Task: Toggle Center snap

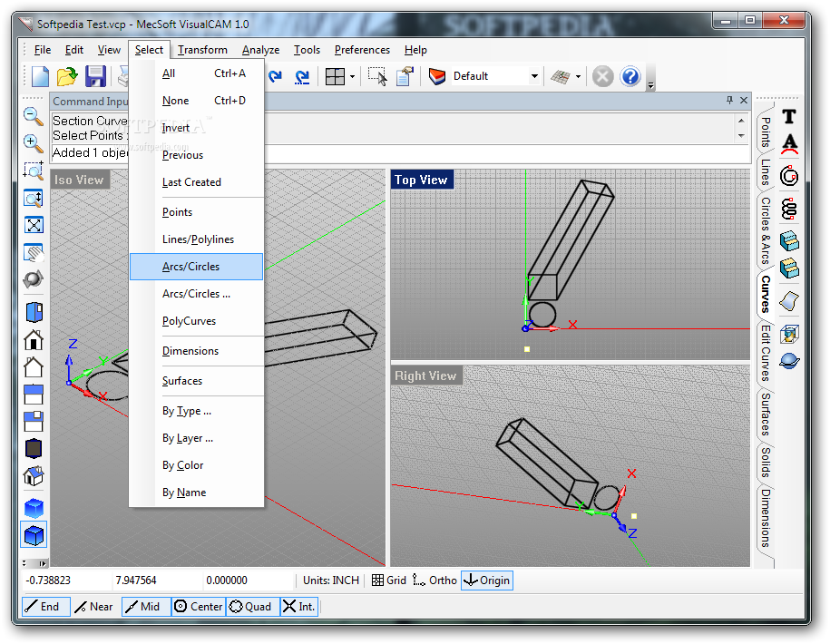Action: coord(199,607)
